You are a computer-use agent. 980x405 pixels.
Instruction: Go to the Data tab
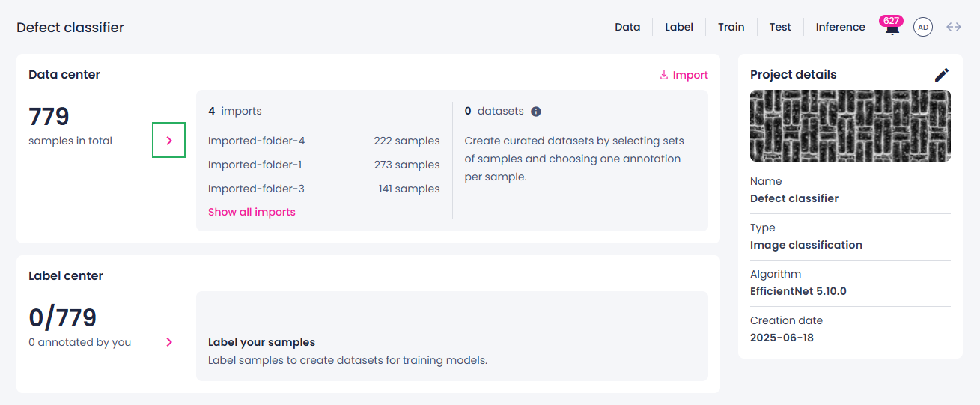(x=627, y=27)
